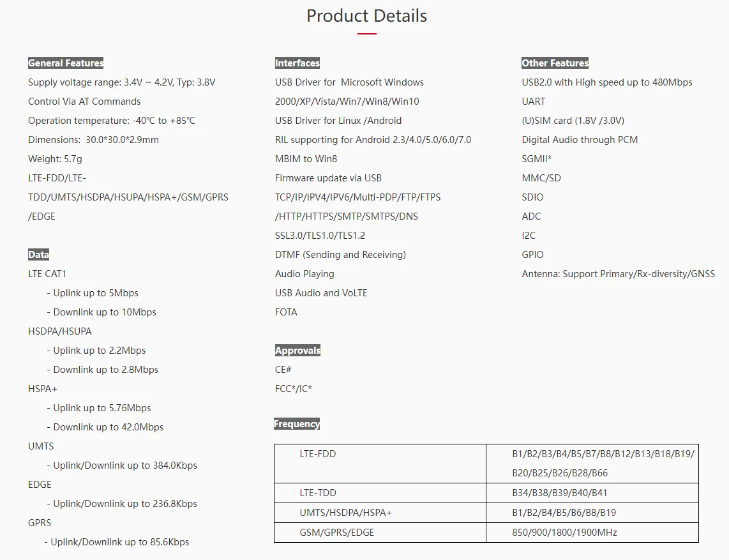Click the 850/900/1800/1900MHz frequency cell
The height and width of the screenshot is (560, 729).
pyautogui.click(x=564, y=532)
